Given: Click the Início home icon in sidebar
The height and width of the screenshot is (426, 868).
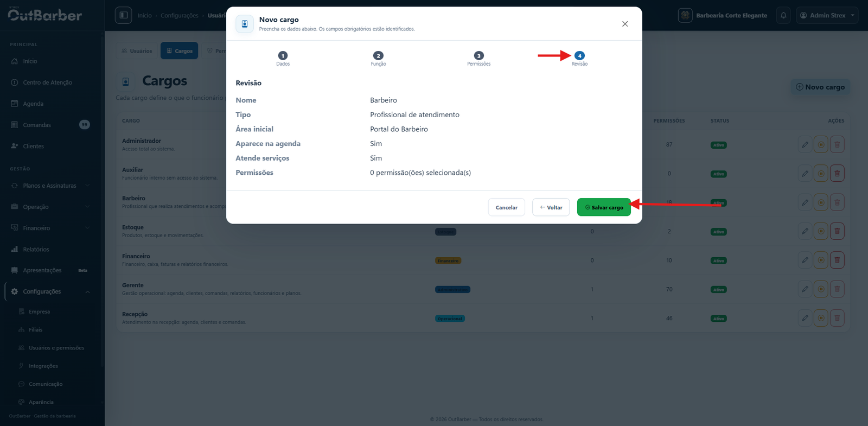Looking at the screenshot, I should 15,61.
